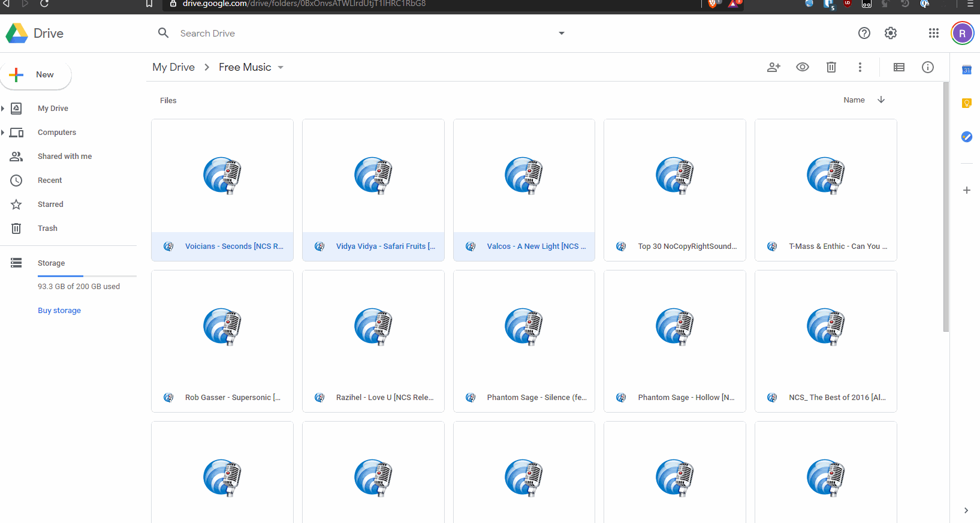Select Razihel - Love U file label
This screenshot has height=523, width=980.
pyautogui.click(x=385, y=398)
